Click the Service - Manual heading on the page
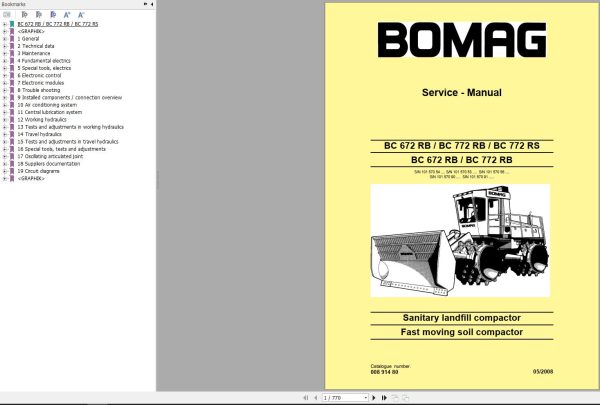 461,93
